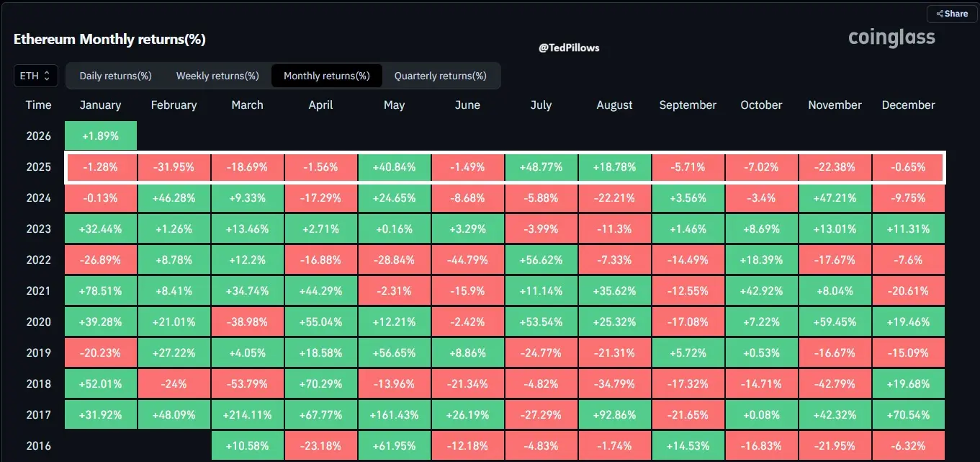Screen dimensions: 980x462
Task: Click the 2016 May +61.95% cell
Action: (394, 446)
